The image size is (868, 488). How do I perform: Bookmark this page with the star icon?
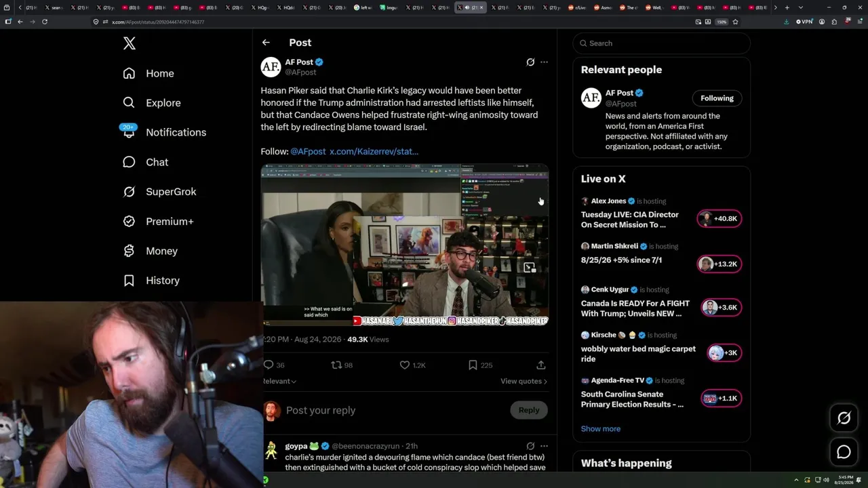[735, 22]
